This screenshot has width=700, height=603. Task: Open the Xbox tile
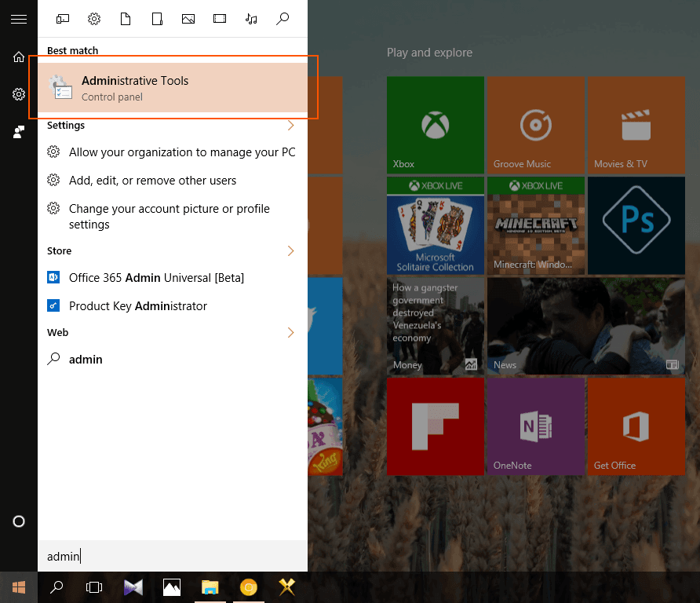tap(435, 125)
